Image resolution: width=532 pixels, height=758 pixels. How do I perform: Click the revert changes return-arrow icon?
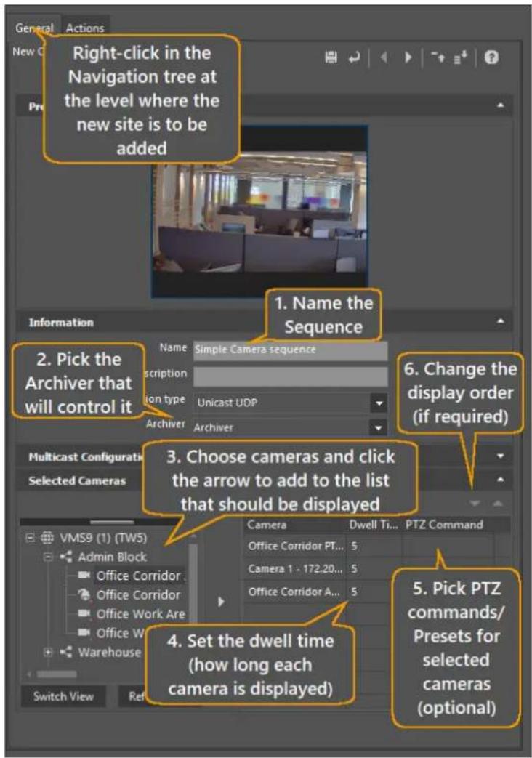[x=355, y=57]
